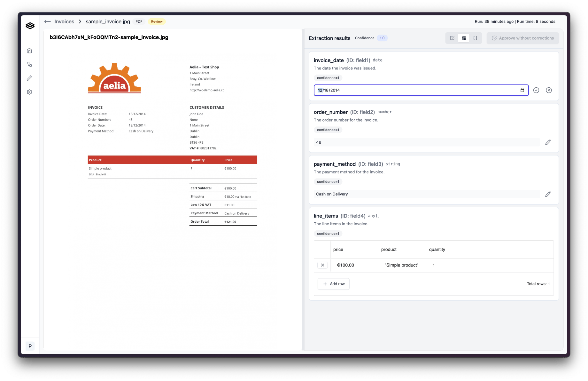This screenshot has width=588, height=381.
Task: Switch to the checkbox review view
Action: (x=452, y=38)
